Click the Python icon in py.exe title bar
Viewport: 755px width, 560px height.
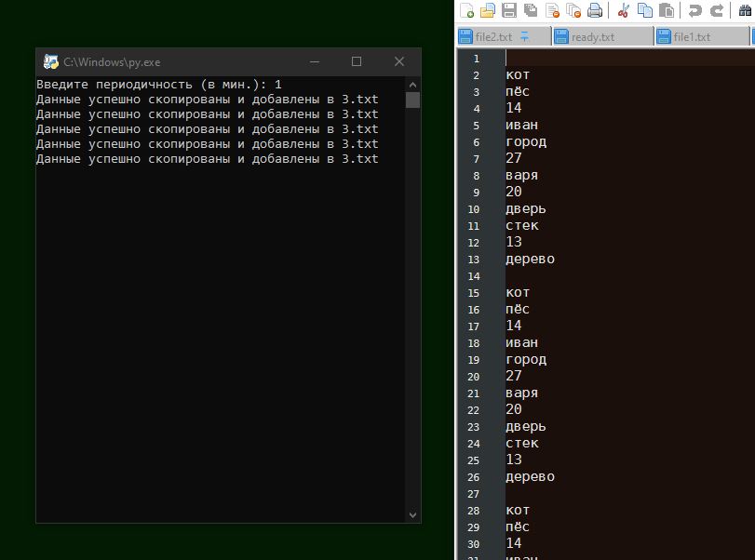[x=50, y=61]
